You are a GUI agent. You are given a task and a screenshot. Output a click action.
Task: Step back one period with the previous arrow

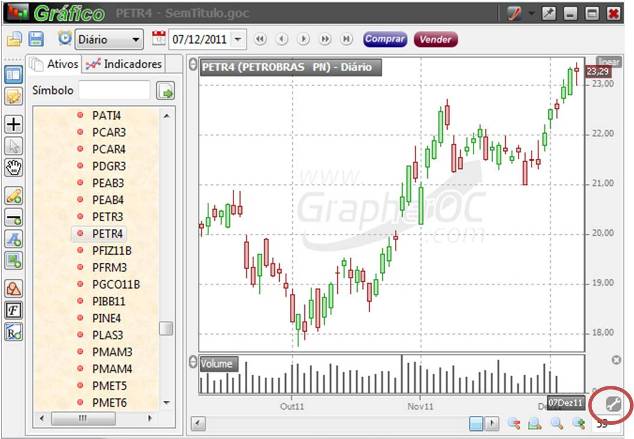click(282, 39)
